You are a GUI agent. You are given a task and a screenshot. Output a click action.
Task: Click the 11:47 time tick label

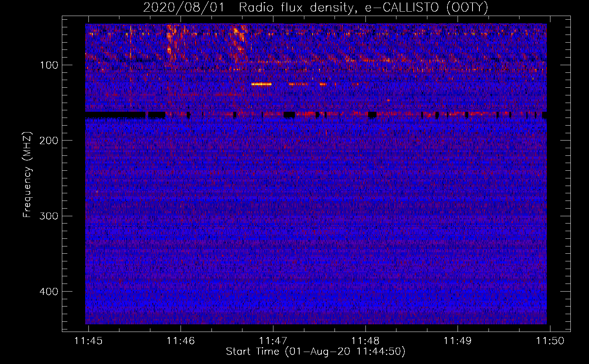(273, 341)
